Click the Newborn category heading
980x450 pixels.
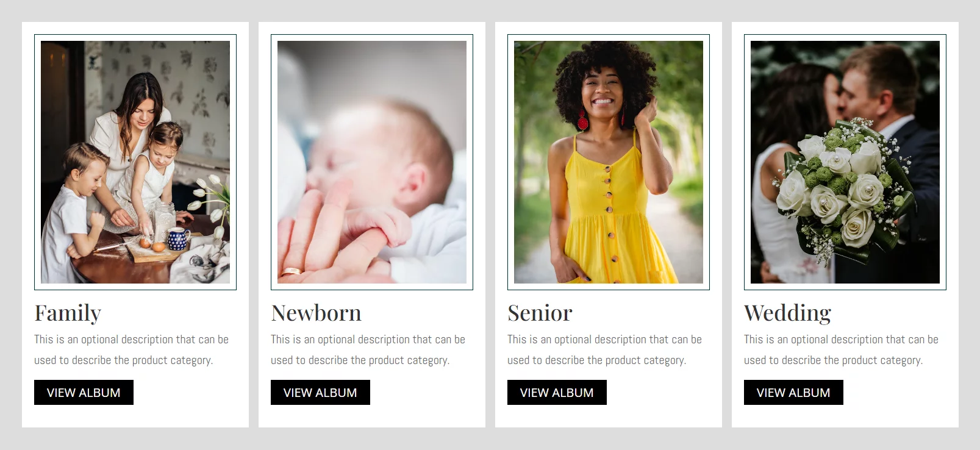tap(317, 313)
